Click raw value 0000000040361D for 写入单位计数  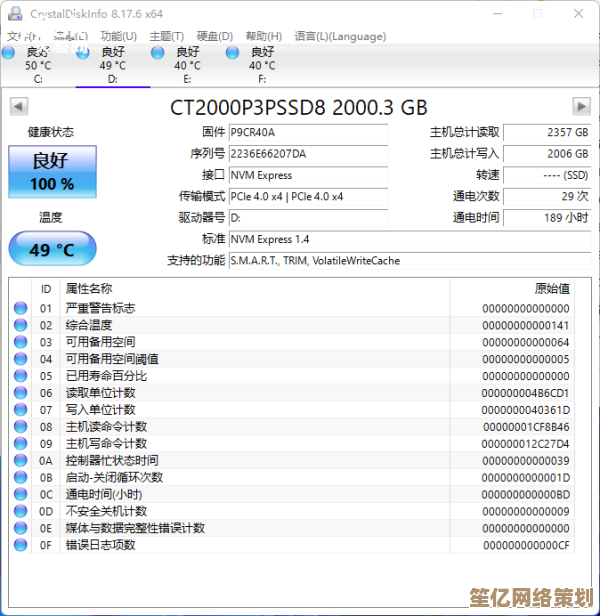[526, 410]
